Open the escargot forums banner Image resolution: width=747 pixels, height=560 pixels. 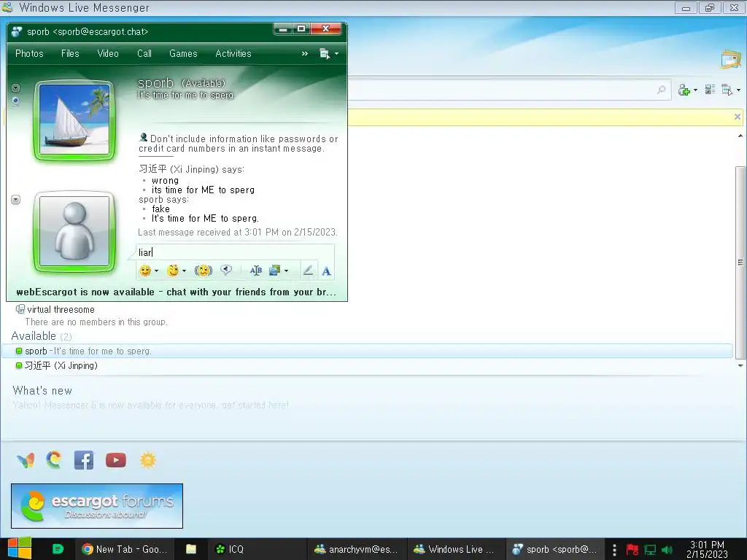click(97, 506)
